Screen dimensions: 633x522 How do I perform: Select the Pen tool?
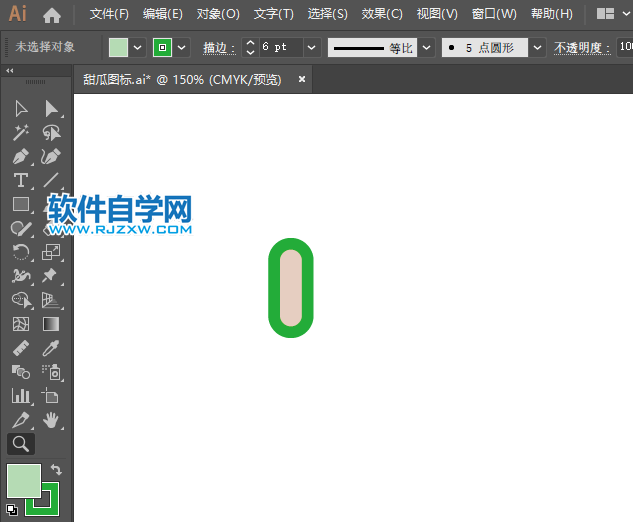[21, 157]
